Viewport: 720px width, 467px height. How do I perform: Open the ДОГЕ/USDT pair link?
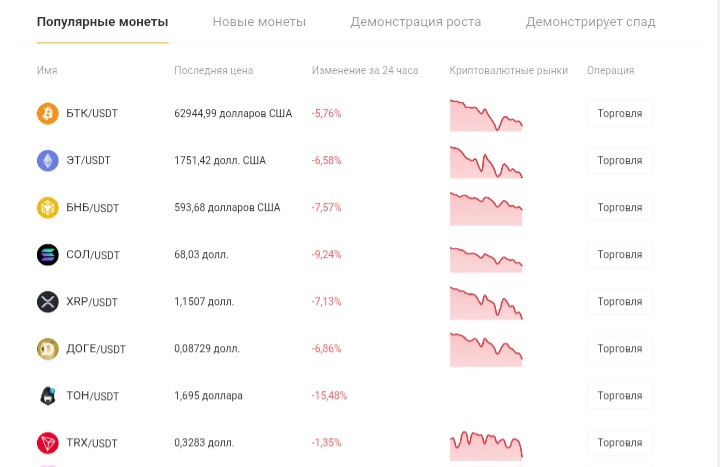[x=96, y=349]
